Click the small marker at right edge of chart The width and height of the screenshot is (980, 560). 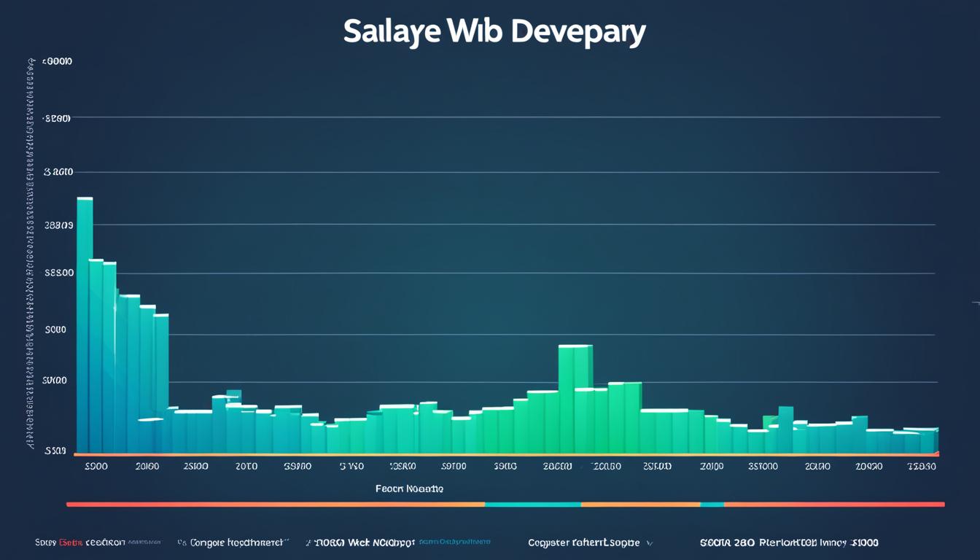click(975, 301)
